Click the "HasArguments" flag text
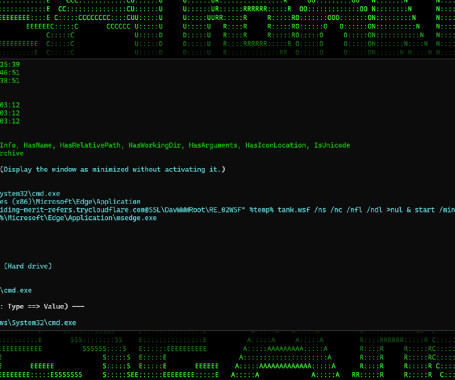Viewport: 455px width, 380px height. (213, 145)
